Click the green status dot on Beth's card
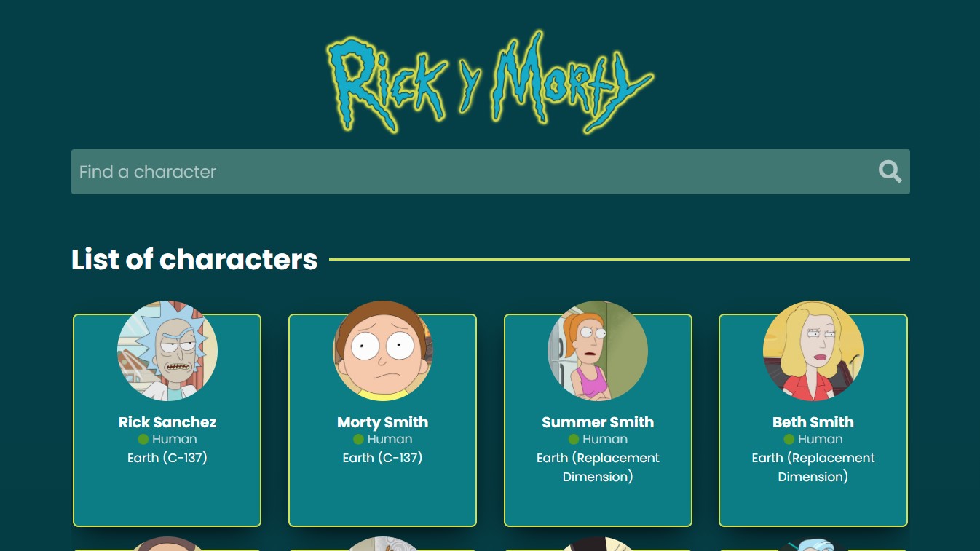Screen dimensions: 980x551 point(789,440)
